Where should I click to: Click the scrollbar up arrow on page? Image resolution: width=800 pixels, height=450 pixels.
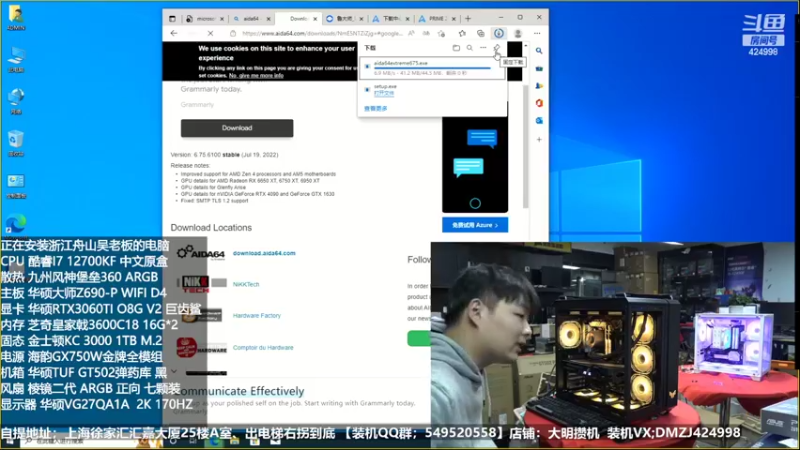click(526, 46)
